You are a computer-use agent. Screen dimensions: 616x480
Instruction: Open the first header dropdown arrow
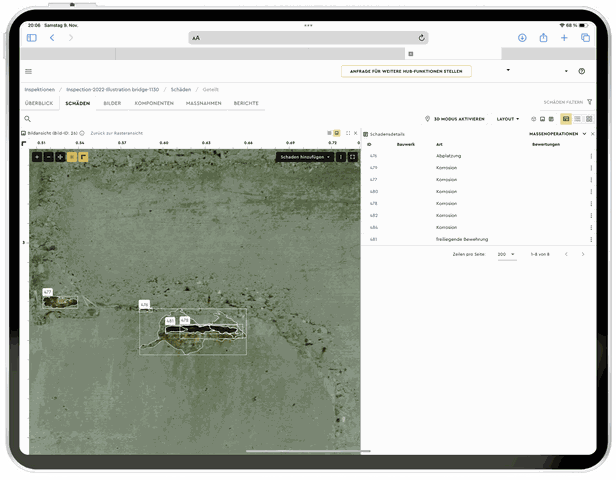click(508, 70)
